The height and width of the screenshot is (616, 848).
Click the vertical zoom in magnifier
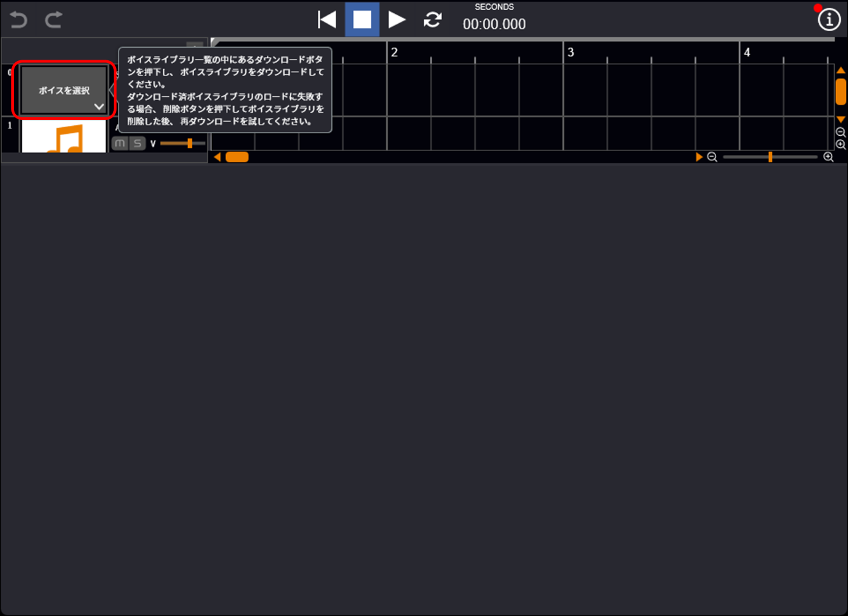pyautogui.click(x=841, y=144)
